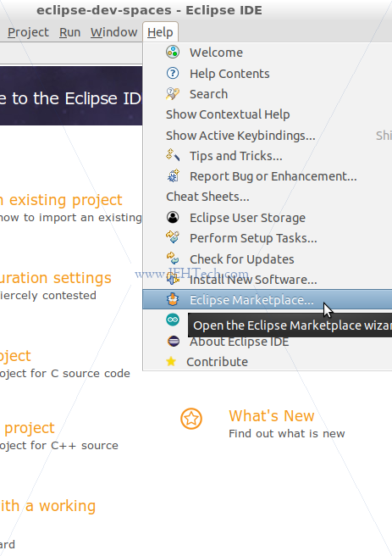Click 'how to import an existing' text
This screenshot has height=556, width=392.
(71, 217)
